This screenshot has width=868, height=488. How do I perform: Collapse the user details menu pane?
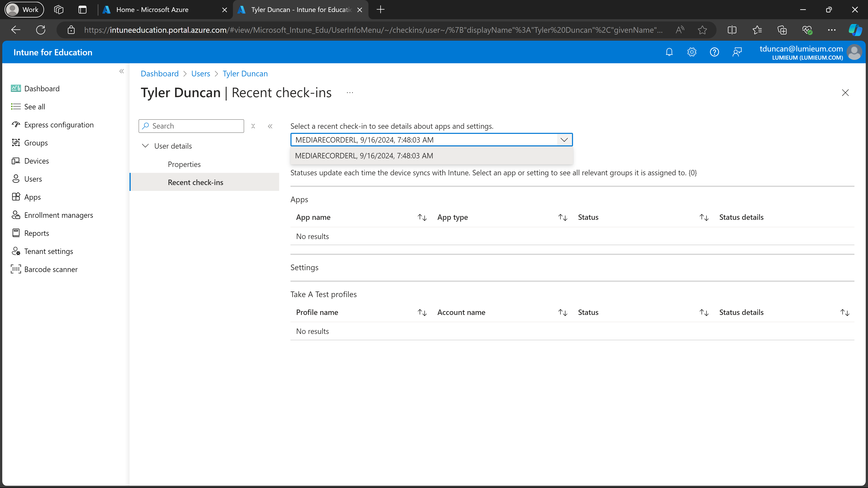pos(270,126)
